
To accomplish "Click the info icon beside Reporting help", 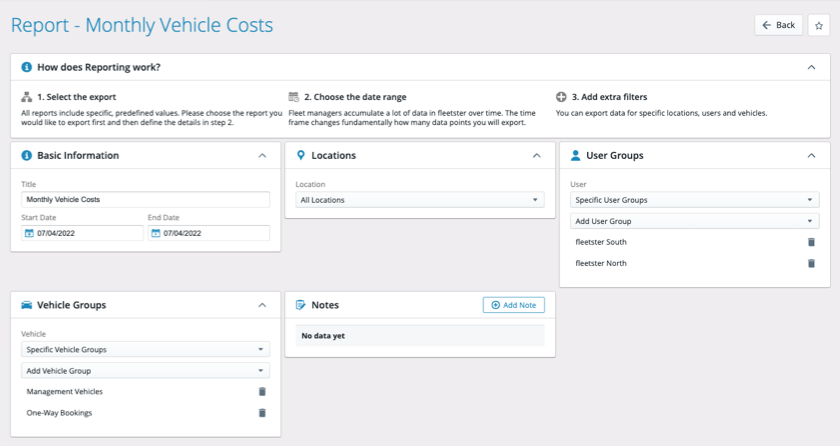I will 26,68.
